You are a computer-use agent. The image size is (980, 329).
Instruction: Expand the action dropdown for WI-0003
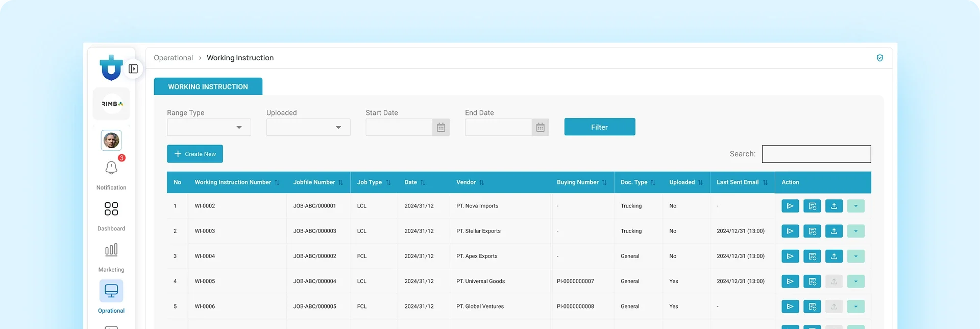click(x=856, y=231)
